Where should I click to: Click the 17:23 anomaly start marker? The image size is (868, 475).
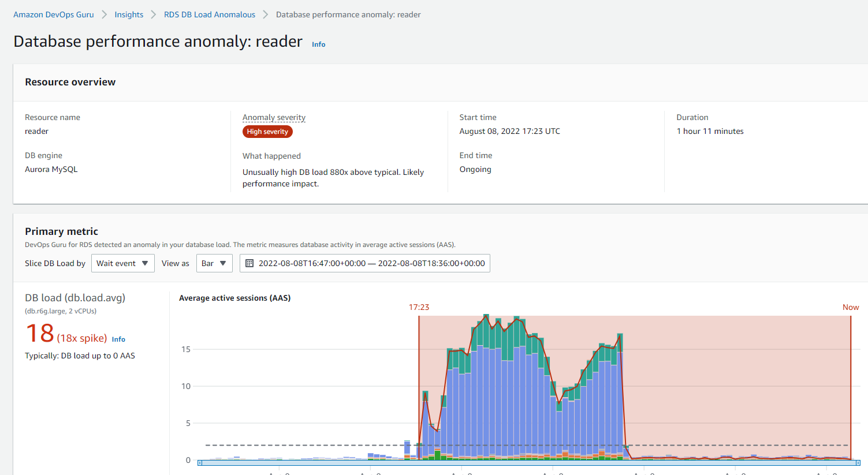(419, 307)
